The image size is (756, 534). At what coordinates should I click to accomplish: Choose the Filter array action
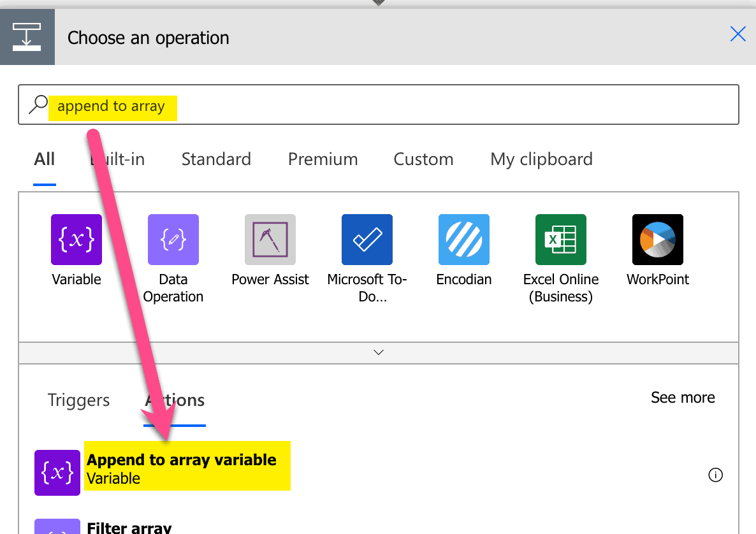[x=129, y=526]
